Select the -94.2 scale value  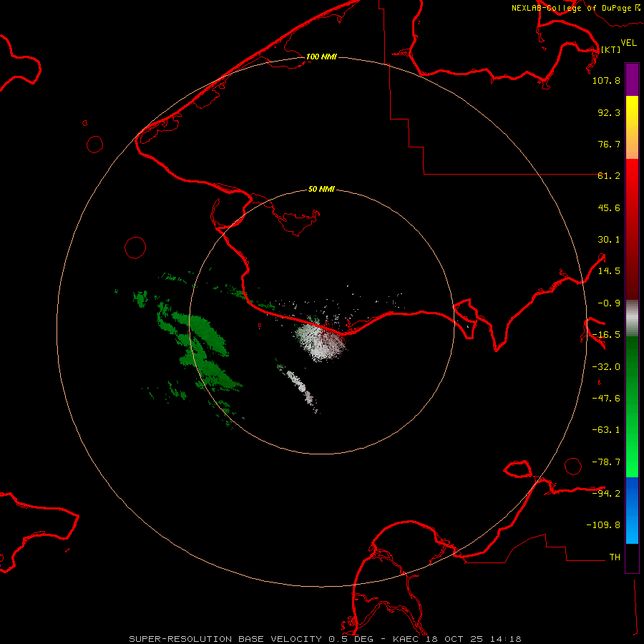[x=606, y=493]
